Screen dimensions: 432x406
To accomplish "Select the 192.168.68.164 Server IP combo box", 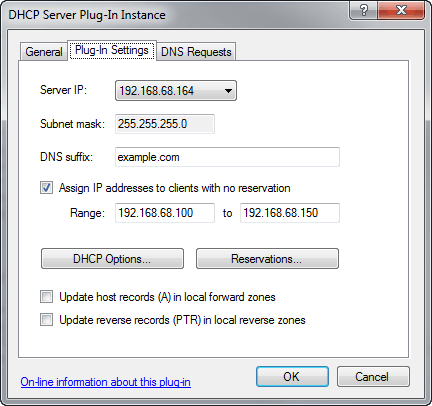I will [x=176, y=91].
